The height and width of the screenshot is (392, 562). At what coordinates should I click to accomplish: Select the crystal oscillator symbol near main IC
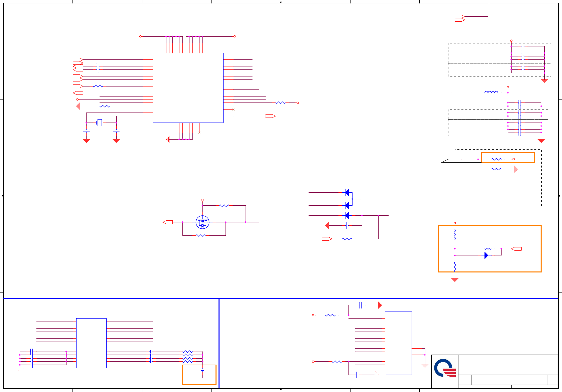click(x=100, y=123)
